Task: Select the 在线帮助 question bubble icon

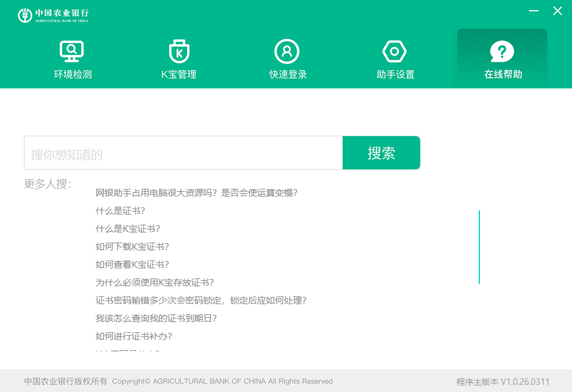Action: pos(502,51)
